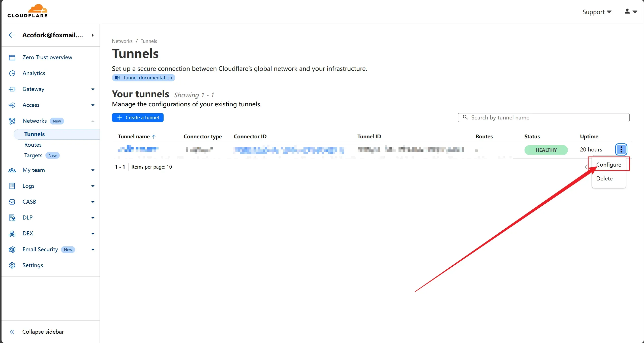
Task: Click the Create a tunnel button
Action: [x=138, y=117]
